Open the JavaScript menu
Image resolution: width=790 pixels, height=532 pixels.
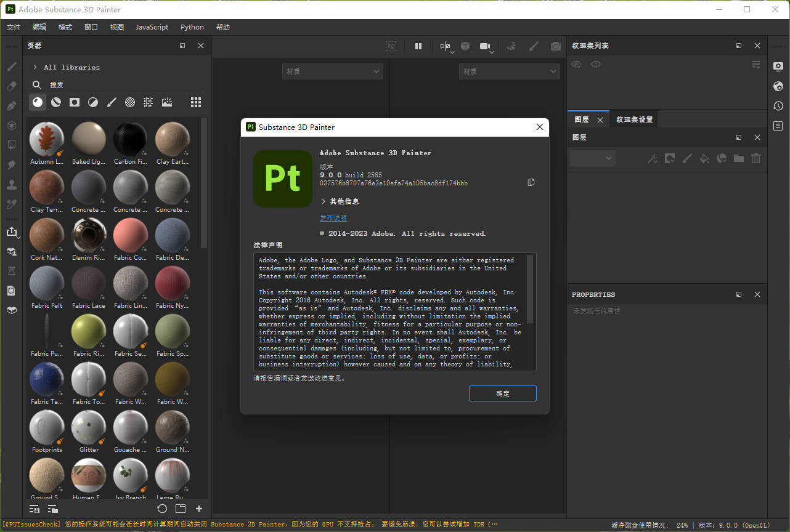click(152, 27)
